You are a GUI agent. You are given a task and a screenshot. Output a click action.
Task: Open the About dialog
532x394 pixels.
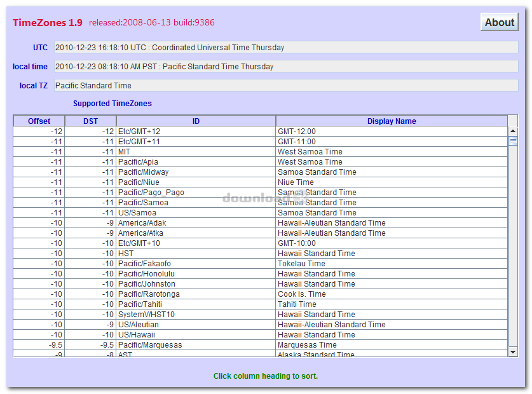(x=499, y=22)
